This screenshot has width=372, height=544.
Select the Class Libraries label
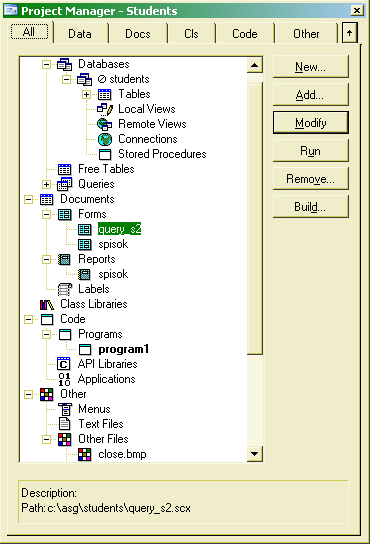94,304
